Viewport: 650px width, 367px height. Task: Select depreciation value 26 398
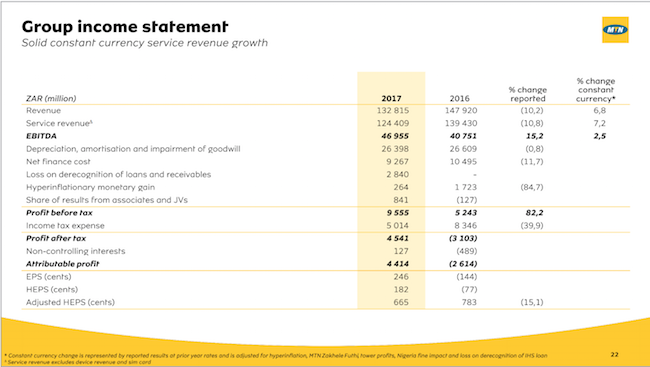[x=395, y=149]
